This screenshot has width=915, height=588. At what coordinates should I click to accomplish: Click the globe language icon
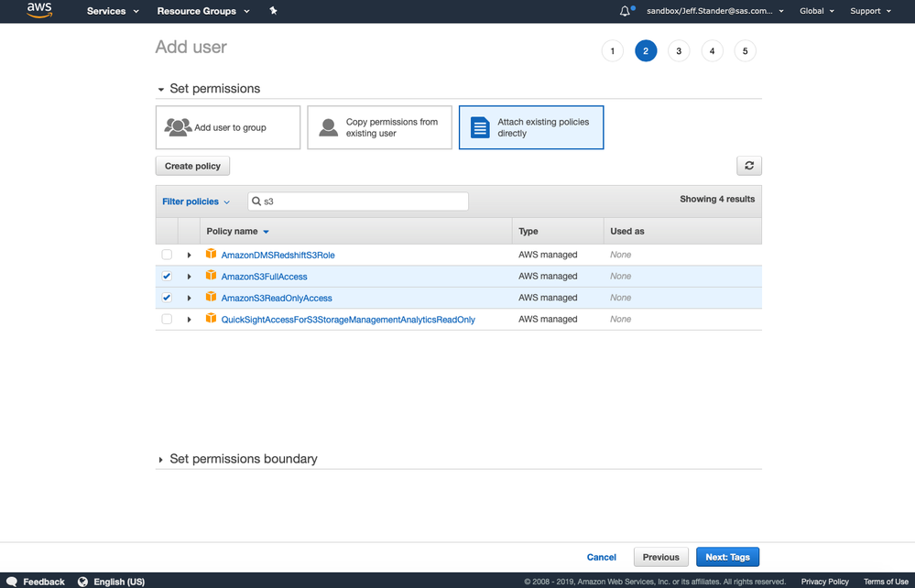[x=83, y=582]
